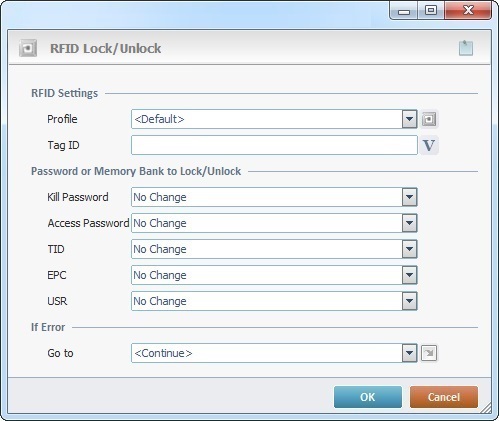Maximize the dialog window

[x=431, y=11]
